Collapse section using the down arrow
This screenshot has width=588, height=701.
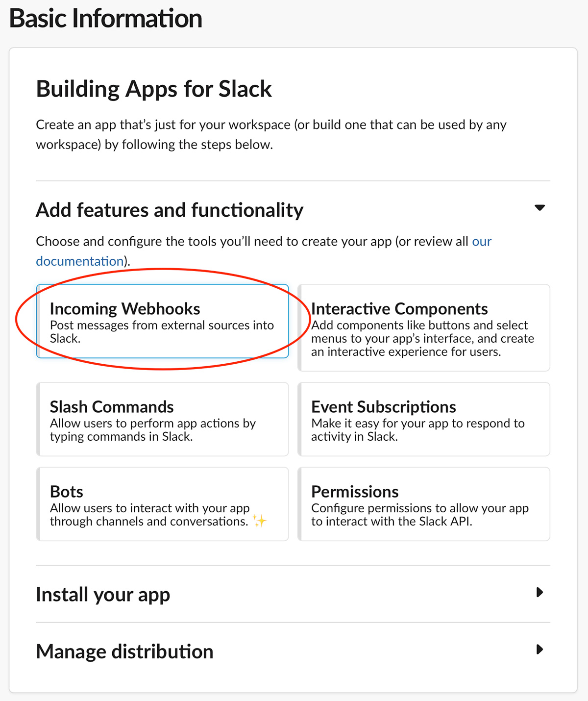pos(539,208)
